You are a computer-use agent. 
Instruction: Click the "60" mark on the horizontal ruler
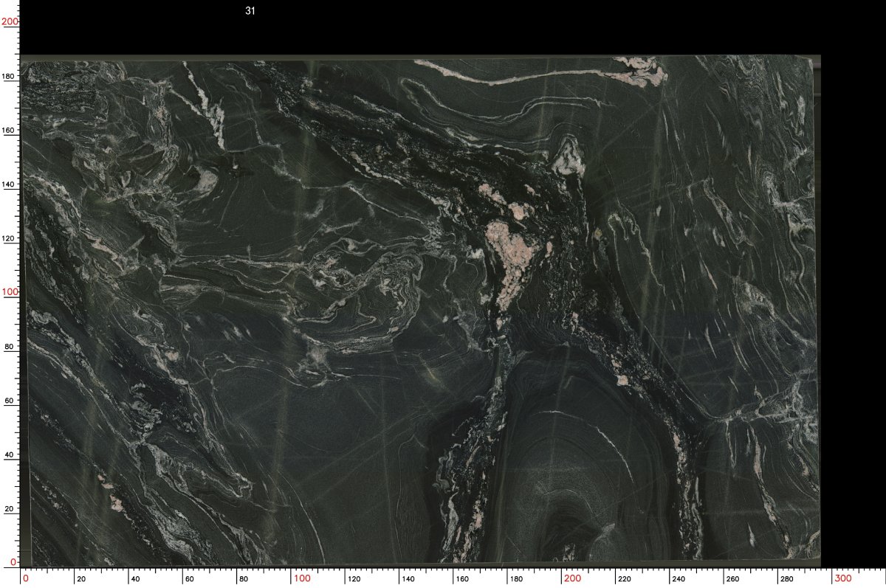coord(189,579)
